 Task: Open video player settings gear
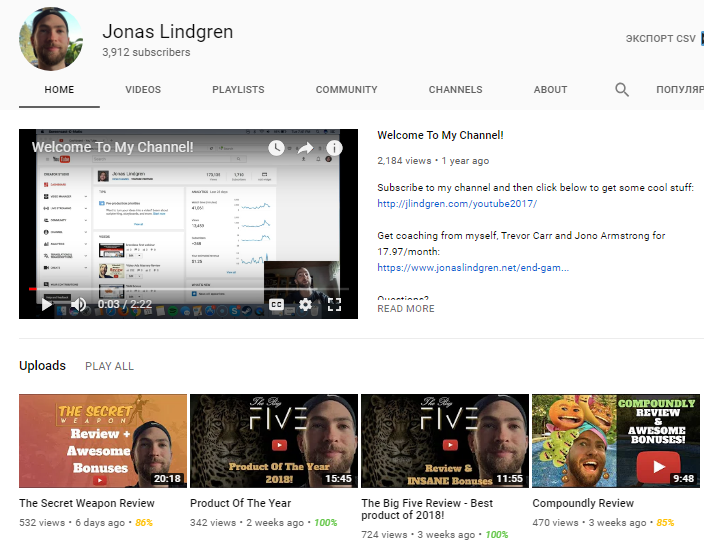point(305,305)
